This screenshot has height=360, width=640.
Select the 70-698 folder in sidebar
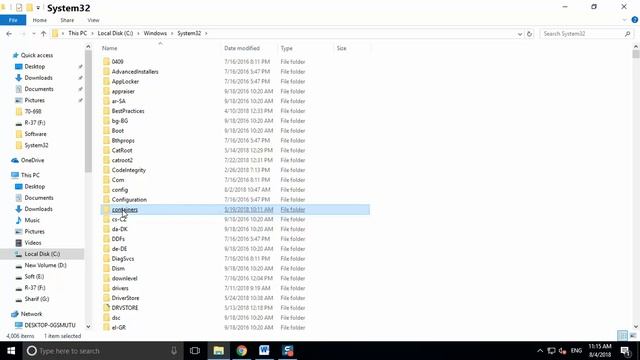tap(33, 111)
